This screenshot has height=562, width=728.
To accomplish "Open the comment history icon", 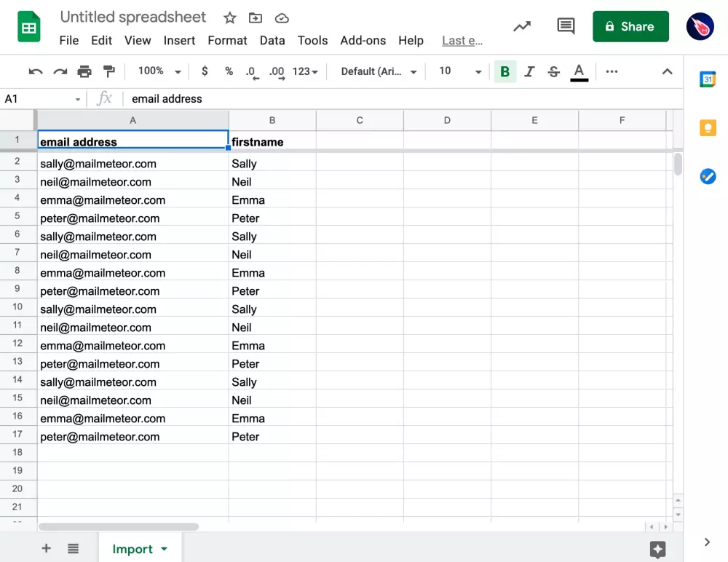I will coord(566,27).
